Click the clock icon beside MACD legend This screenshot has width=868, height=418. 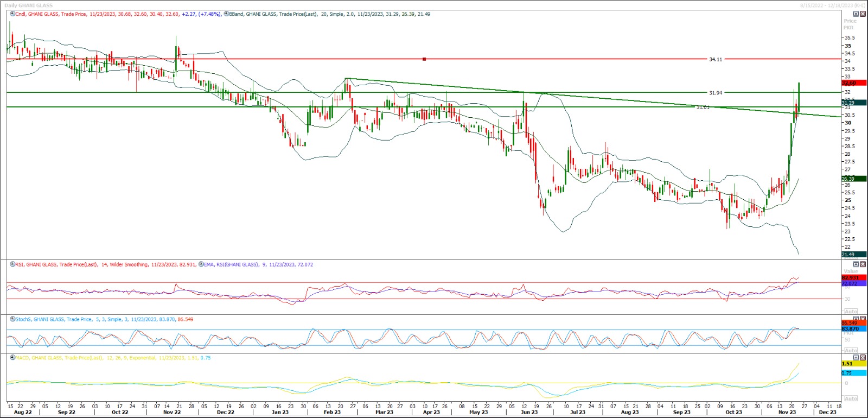tap(12, 358)
